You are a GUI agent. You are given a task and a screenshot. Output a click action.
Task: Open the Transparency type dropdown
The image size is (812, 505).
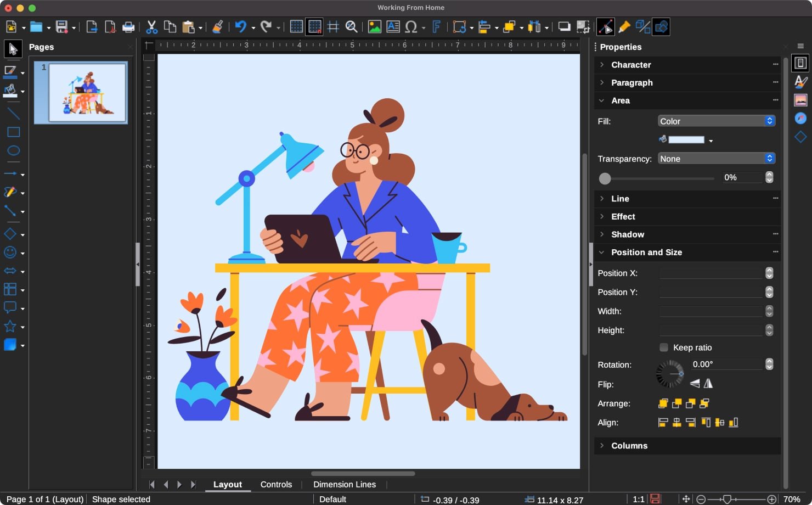(716, 159)
